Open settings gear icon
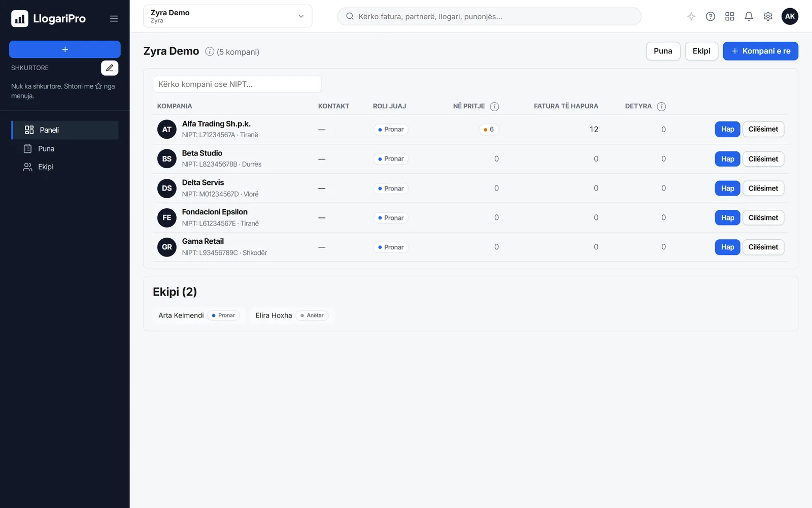The width and height of the screenshot is (812, 508). tap(768, 16)
